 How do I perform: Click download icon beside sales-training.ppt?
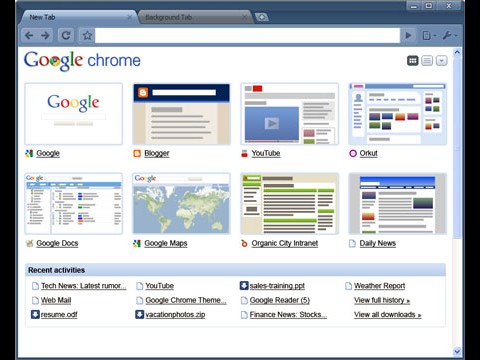(x=244, y=286)
